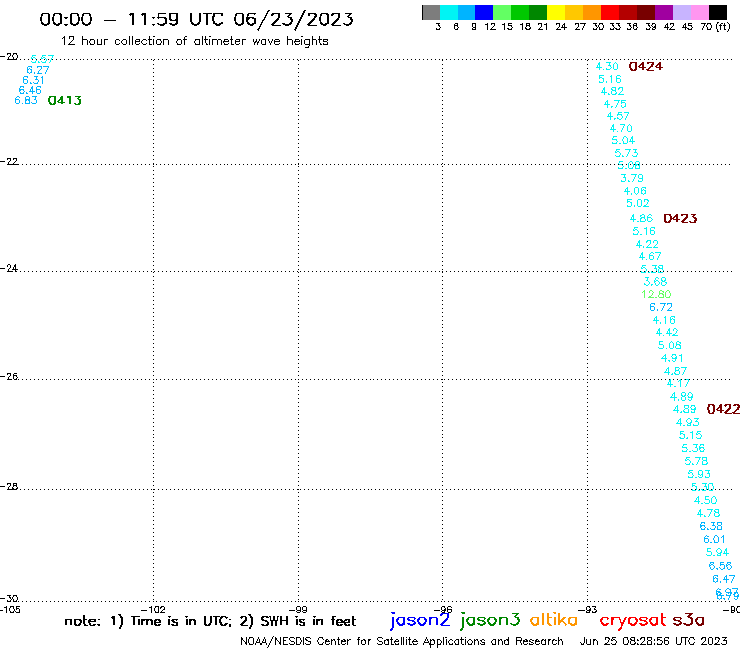Select the 6.47 wave height reading
Image resolution: width=740 pixels, height=650 pixels.
(724, 579)
